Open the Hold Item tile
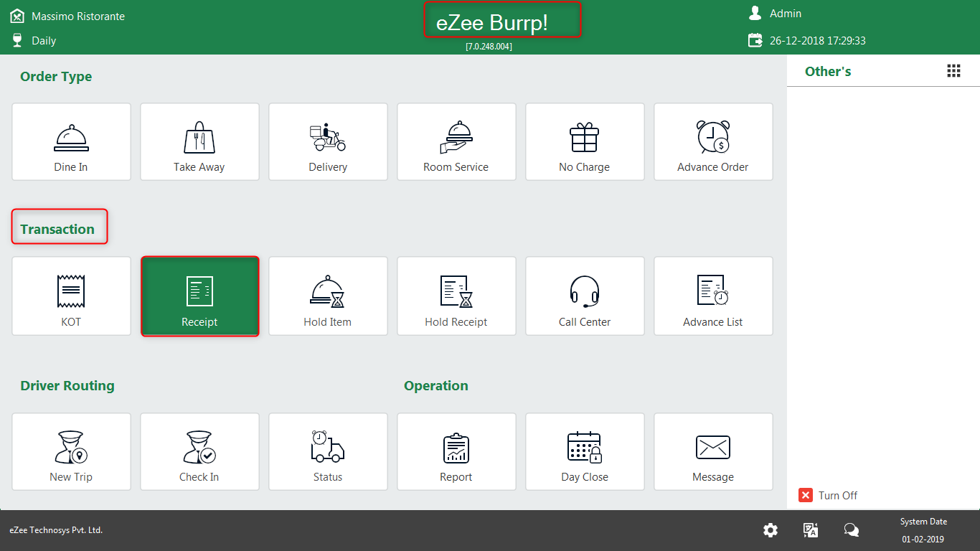The image size is (980, 551). pyautogui.click(x=328, y=296)
